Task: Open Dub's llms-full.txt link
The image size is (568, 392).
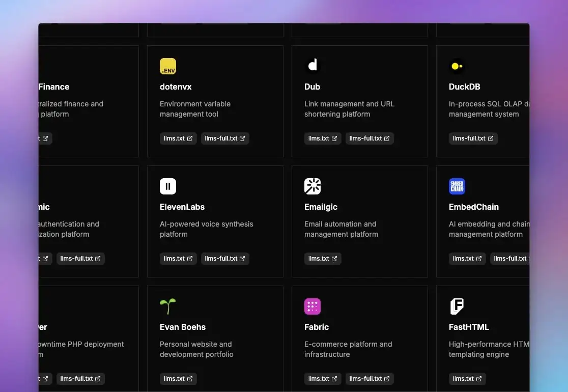Action: [370, 138]
